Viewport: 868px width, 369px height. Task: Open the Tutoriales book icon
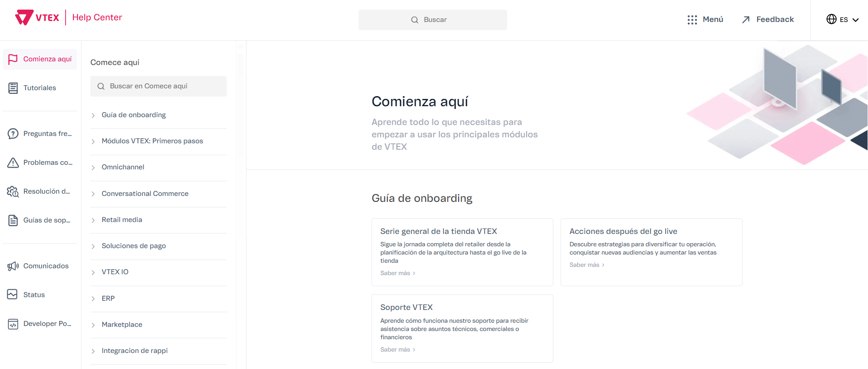[13, 88]
